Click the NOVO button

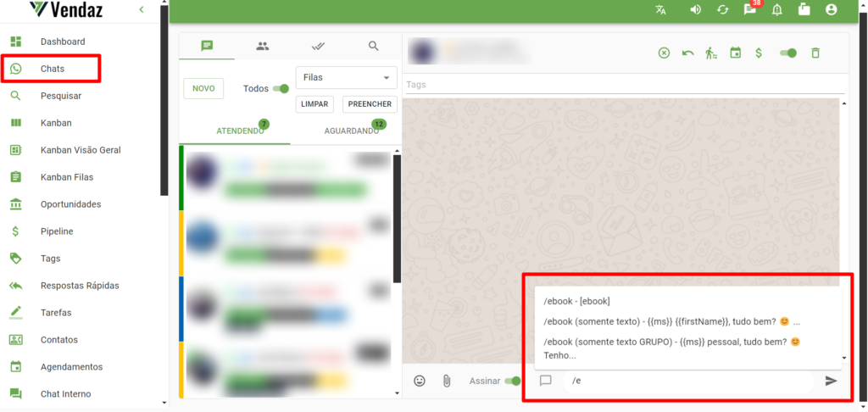click(x=203, y=88)
